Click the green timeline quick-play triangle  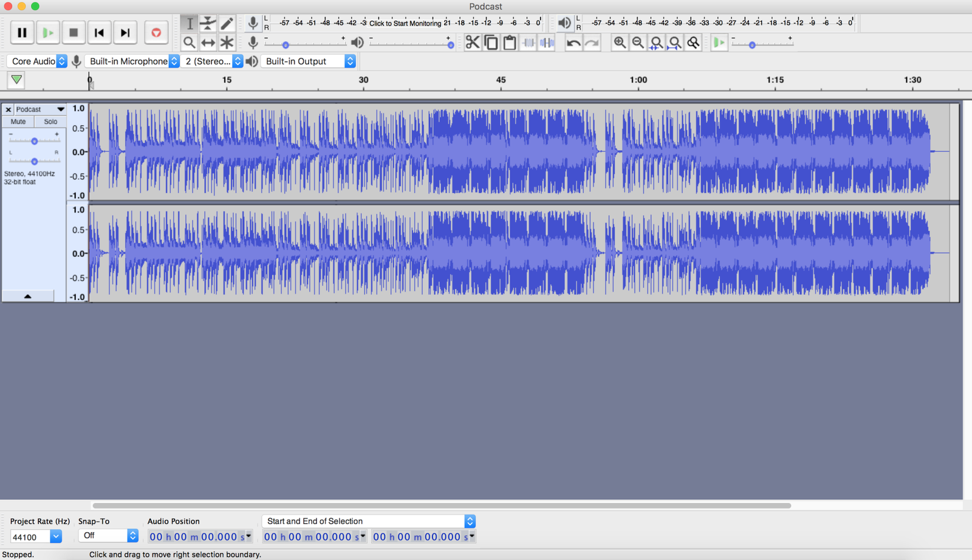(x=16, y=80)
